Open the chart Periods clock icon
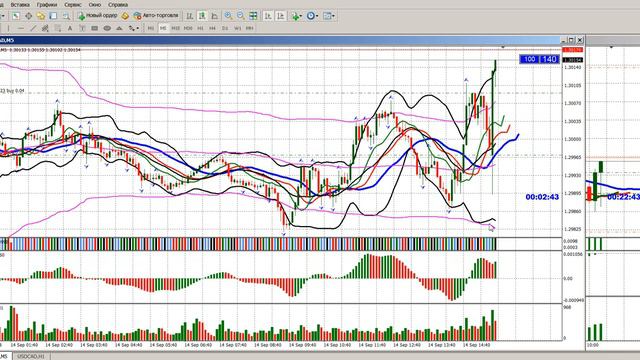Image resolution: width=640 pixels, height=360 pixels. click(311, 16)
